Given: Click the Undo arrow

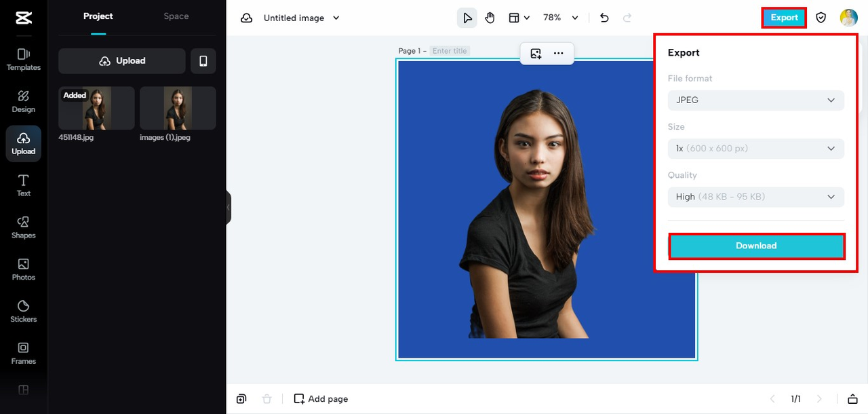Looking at the screenshot, I should [x=604, y=18].
